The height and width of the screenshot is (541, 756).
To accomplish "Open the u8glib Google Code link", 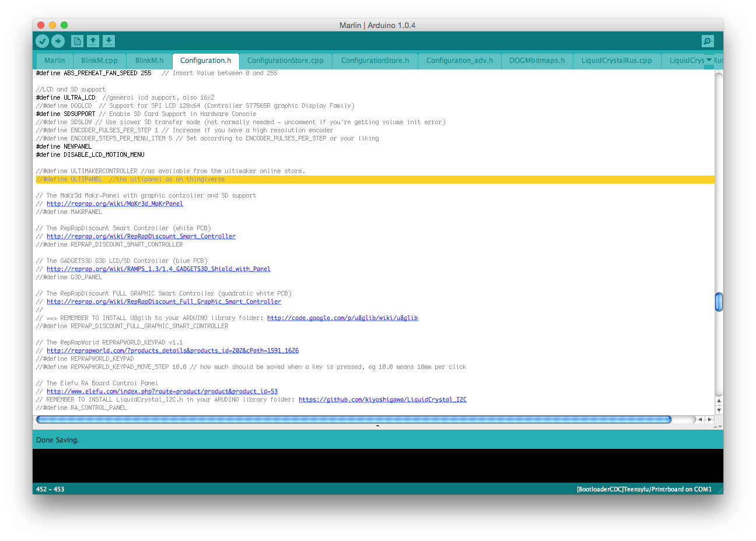I will pyautogui.click(x=342, y=318).
